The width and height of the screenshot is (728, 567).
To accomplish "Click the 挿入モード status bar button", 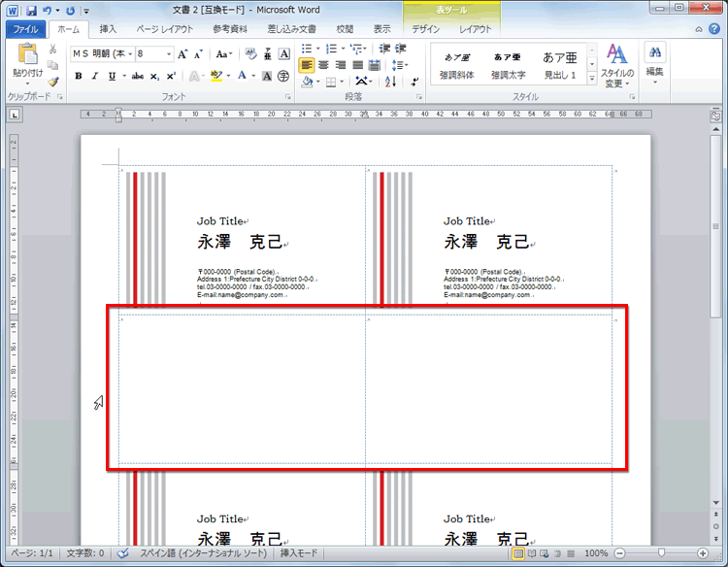I will point(299,553).
